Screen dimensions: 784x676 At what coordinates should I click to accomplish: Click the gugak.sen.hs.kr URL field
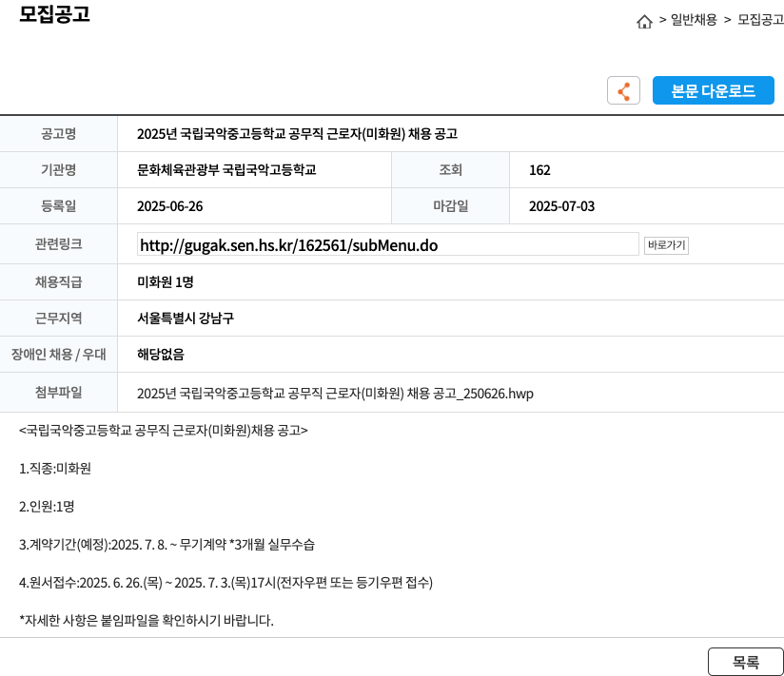coord(387,244)
